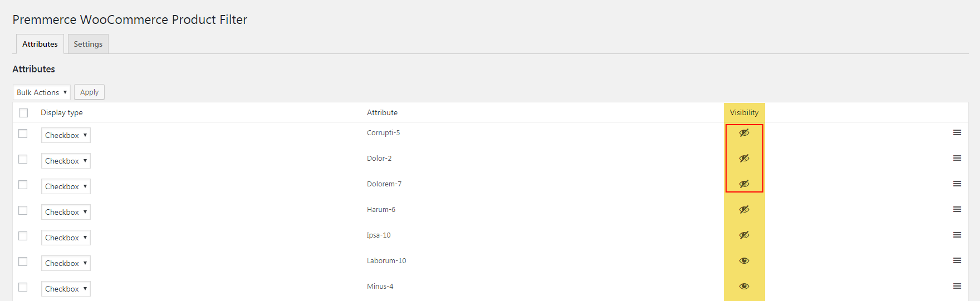Check the Minus-4 row checkbox

coord(23,287)
